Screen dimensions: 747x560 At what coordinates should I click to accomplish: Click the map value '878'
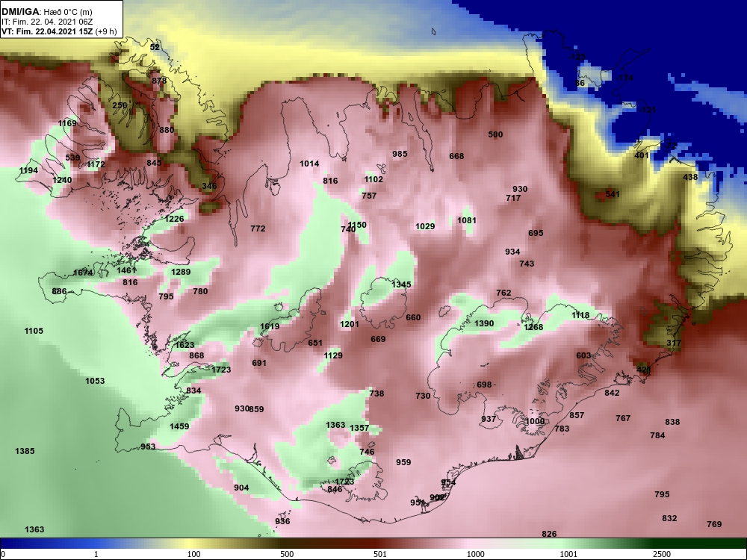click(x=159, y=81)
